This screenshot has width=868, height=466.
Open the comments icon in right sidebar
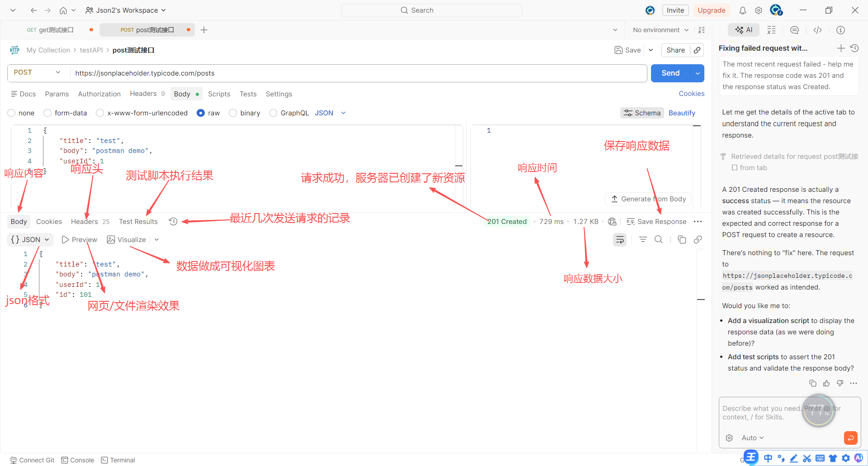point(794,30)
